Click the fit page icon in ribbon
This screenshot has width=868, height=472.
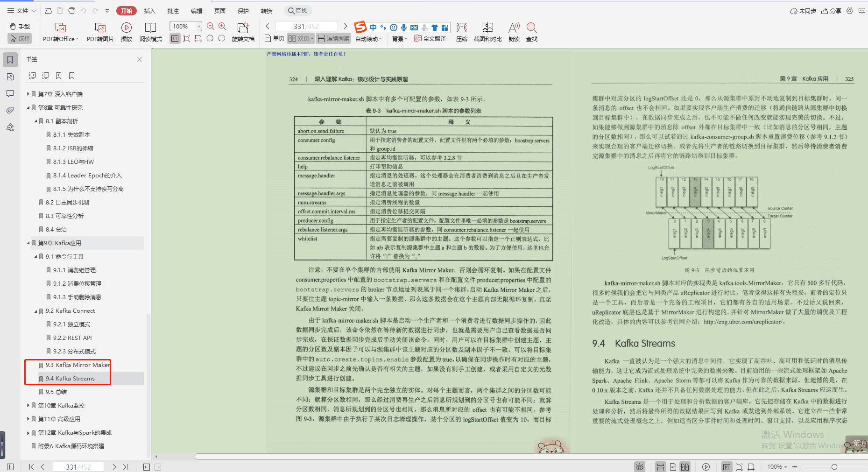[187, 39]
